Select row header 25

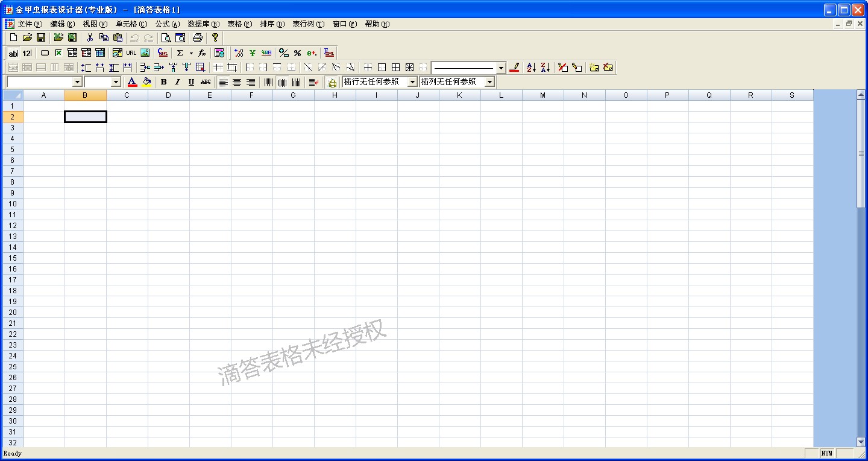tap(13, 367)
